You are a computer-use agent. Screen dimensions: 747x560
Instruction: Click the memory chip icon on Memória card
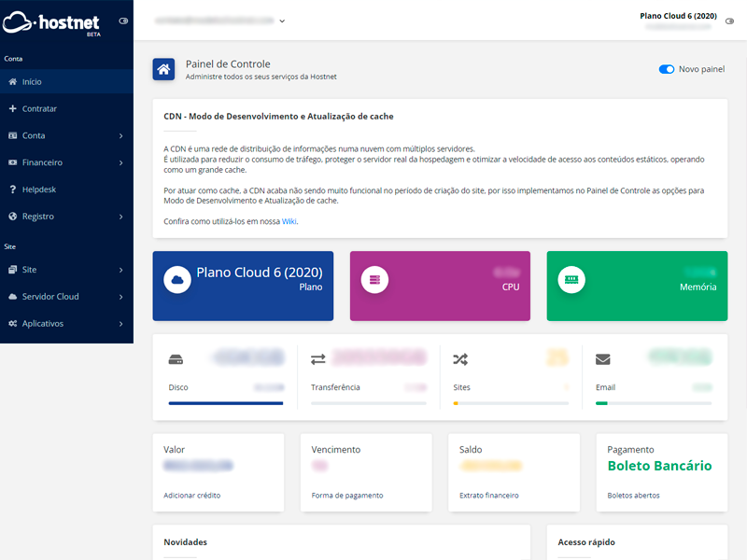pyautogui.click(x=571, y=279)
